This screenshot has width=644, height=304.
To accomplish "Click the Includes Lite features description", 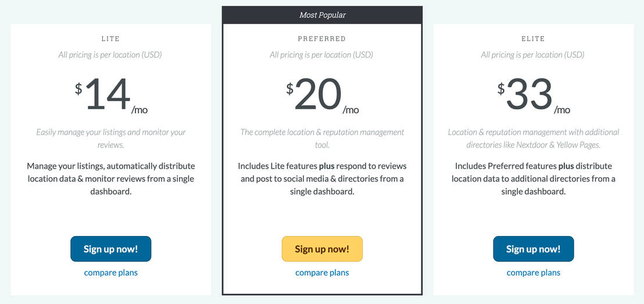I will tap(322, 178).
